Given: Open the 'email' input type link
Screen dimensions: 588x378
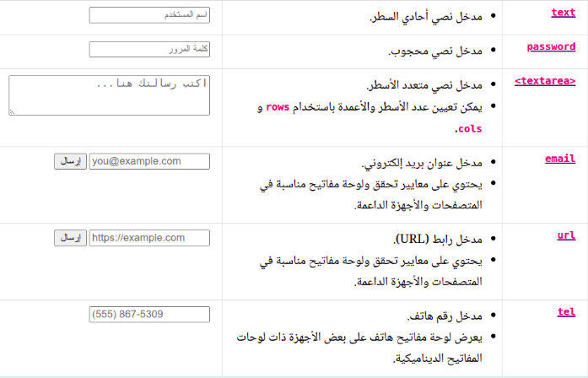Looking at the screenshot, I should point(560,158).
